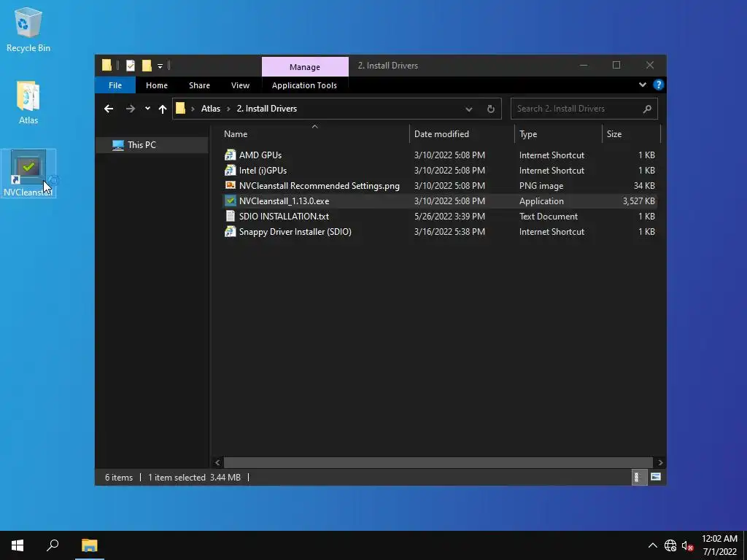Click the 'PNG image' type cell

[541, 186]
